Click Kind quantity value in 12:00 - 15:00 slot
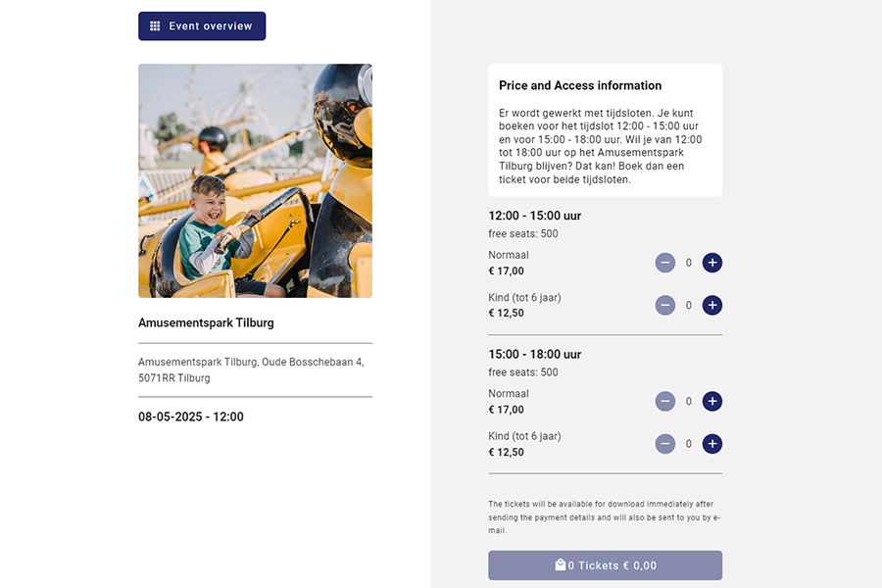 tap(689, 305)
